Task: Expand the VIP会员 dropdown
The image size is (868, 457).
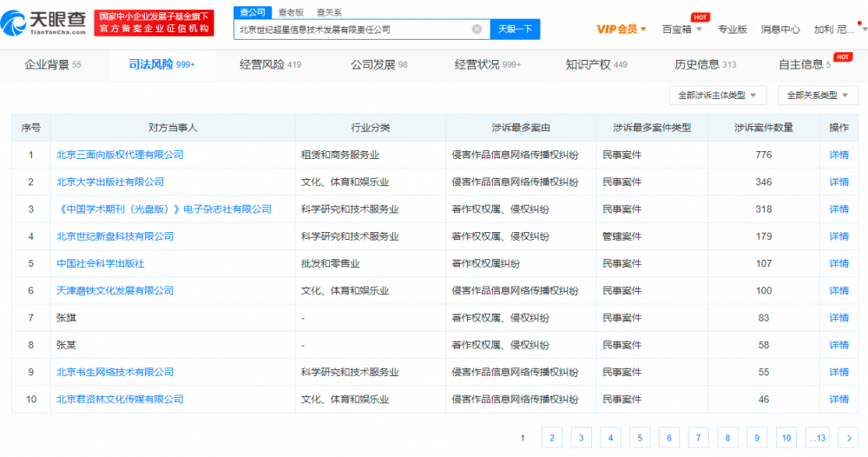Action: [621, 30]
